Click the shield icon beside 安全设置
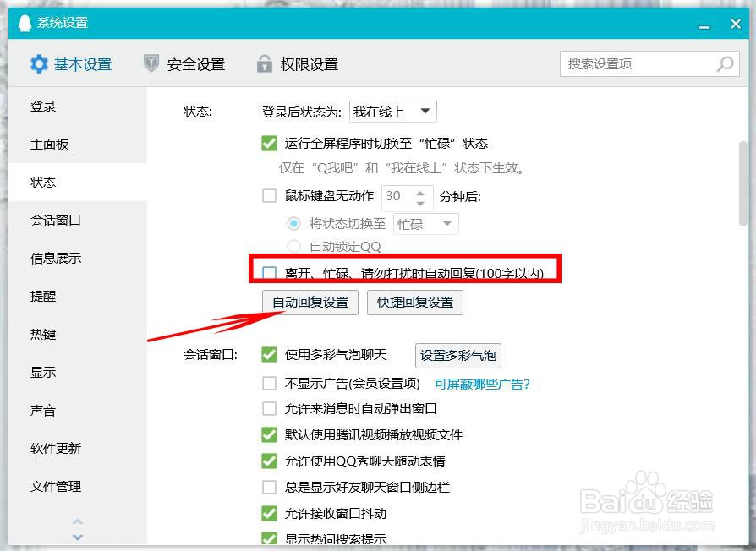Image resolution: width=756 pixels, height=551 pixels. click(x=151, y=63)
